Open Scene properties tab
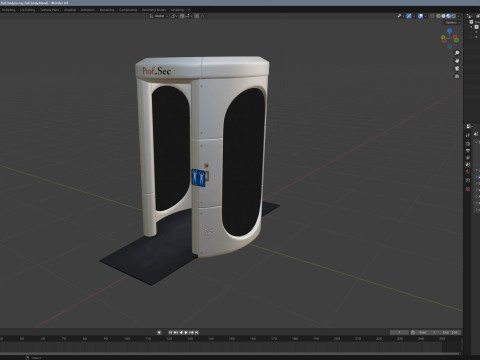 (x=468, y=165)
